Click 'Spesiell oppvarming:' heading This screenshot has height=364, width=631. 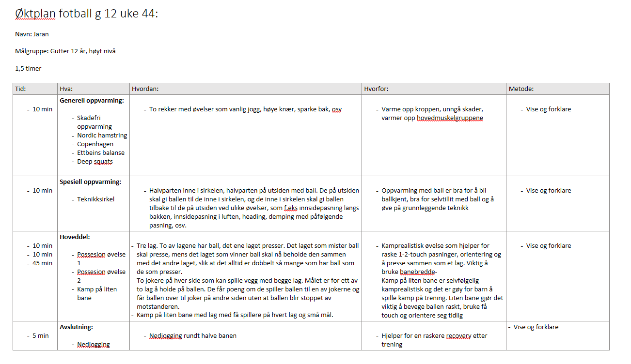point(91,182)
